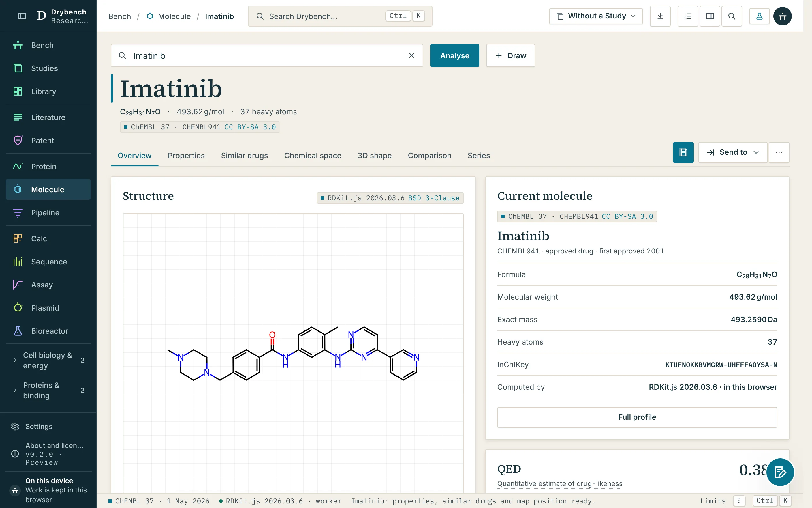Screen dimensions: 812x508
Task: Open Bench in the sidebar
Action: [48, 45]
